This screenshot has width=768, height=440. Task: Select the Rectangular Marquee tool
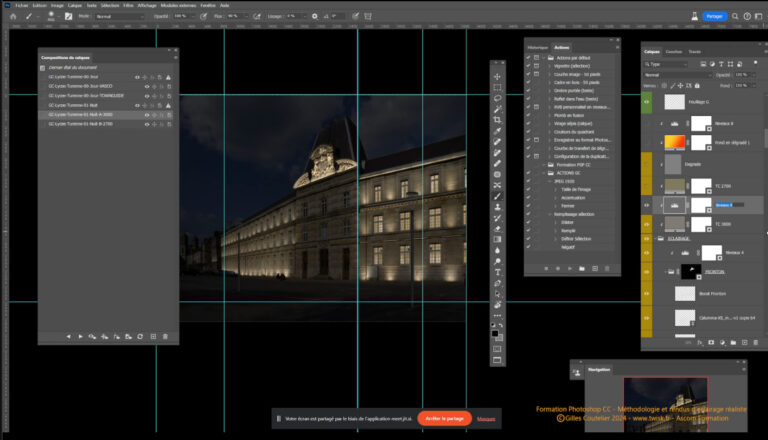pyautogui.click(x=497, y=86)
